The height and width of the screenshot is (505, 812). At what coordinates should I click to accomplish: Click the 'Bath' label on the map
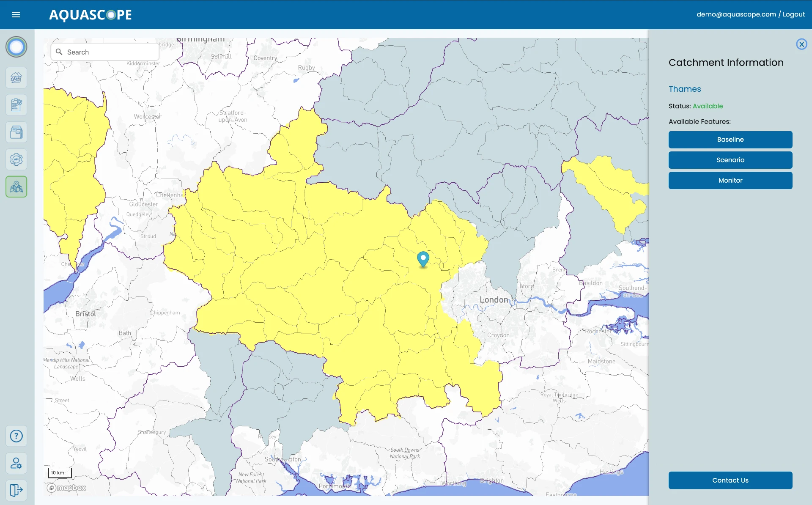point(125,333)
